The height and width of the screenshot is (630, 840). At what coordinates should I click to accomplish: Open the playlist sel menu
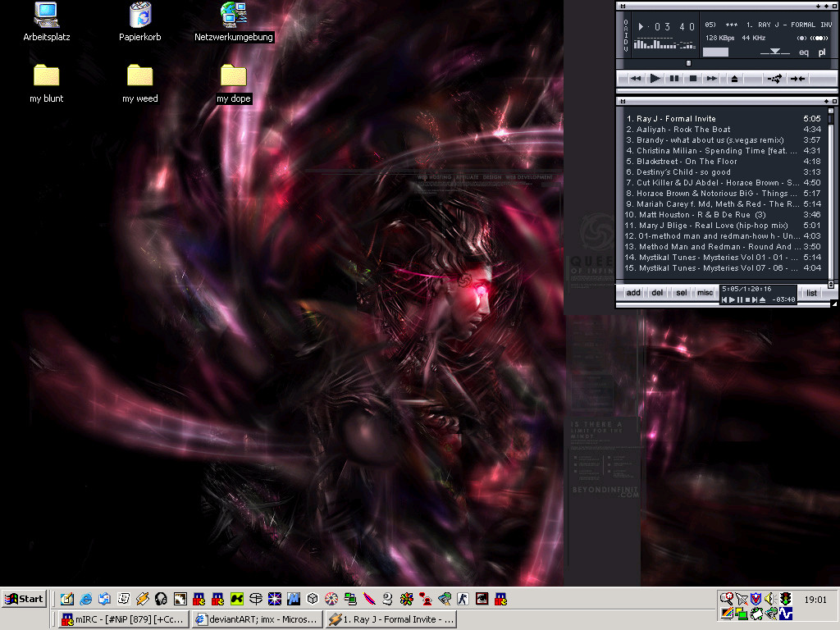pos(681,293)
